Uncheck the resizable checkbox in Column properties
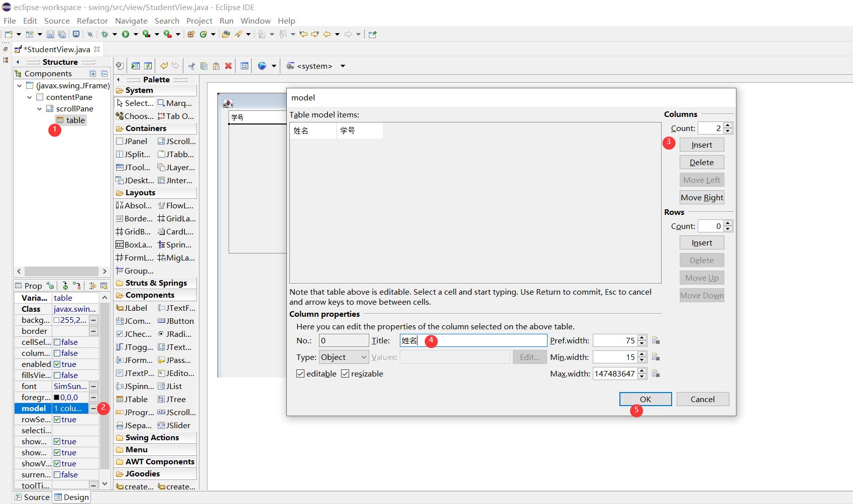 pos(345,373)
